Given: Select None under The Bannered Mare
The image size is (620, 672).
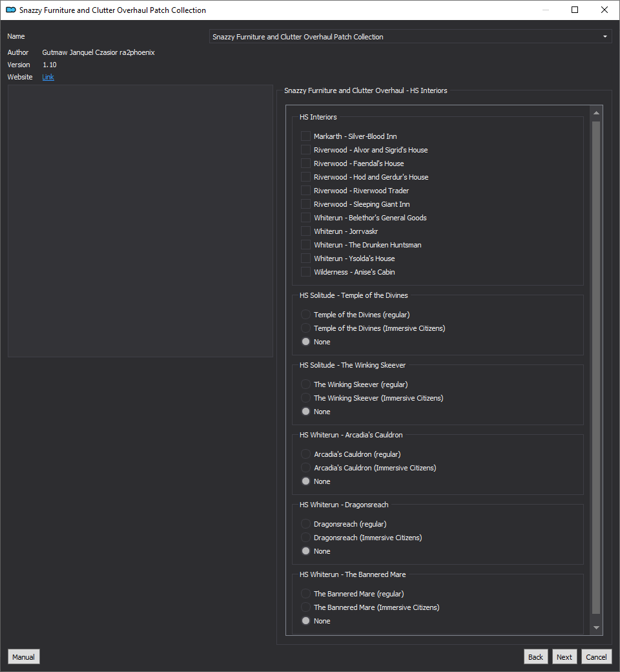Looking at the screenshot, I should coord(305,621).
